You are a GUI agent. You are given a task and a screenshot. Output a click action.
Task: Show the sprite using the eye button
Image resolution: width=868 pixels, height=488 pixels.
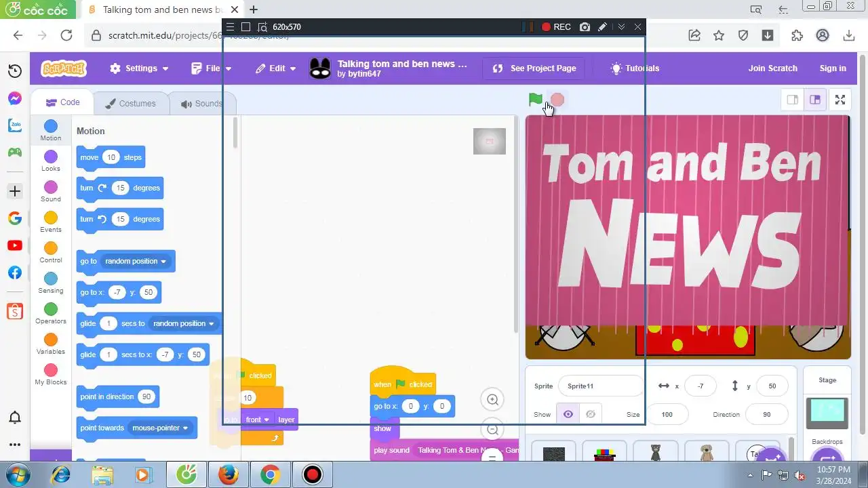568,414
